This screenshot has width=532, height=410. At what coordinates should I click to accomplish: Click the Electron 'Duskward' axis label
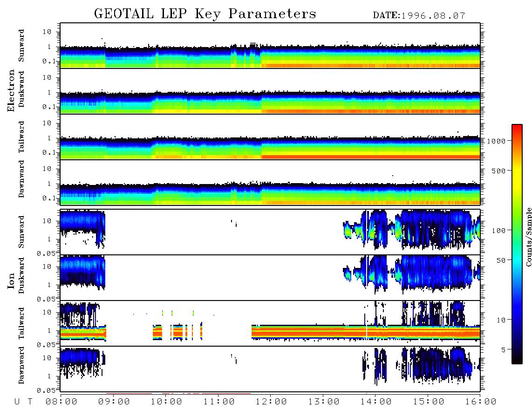(21, 89)
